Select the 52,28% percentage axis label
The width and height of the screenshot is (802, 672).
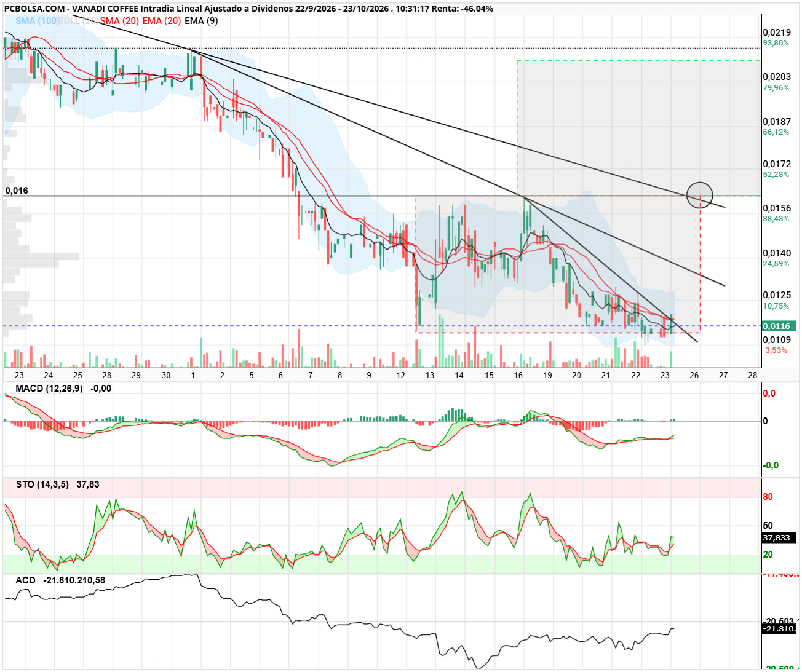(x=776, y=175)
